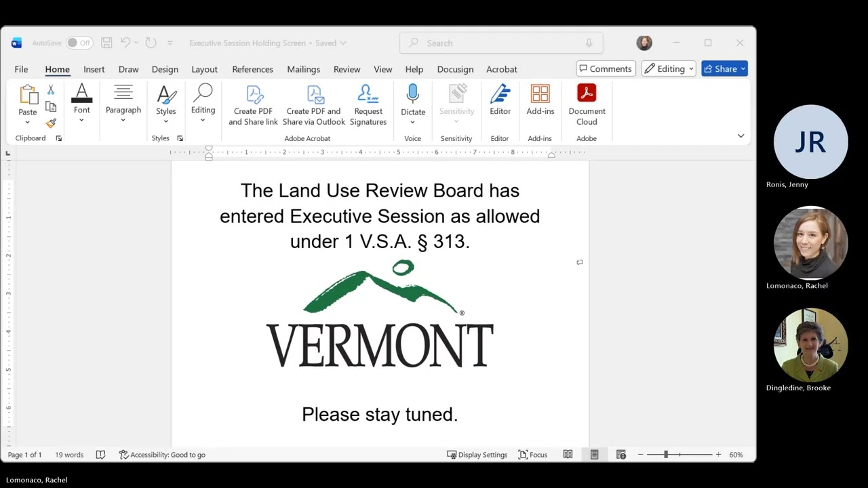The height and width of the screenshot is (488, 868).
Task: Open the File menu
Action: 21,69
